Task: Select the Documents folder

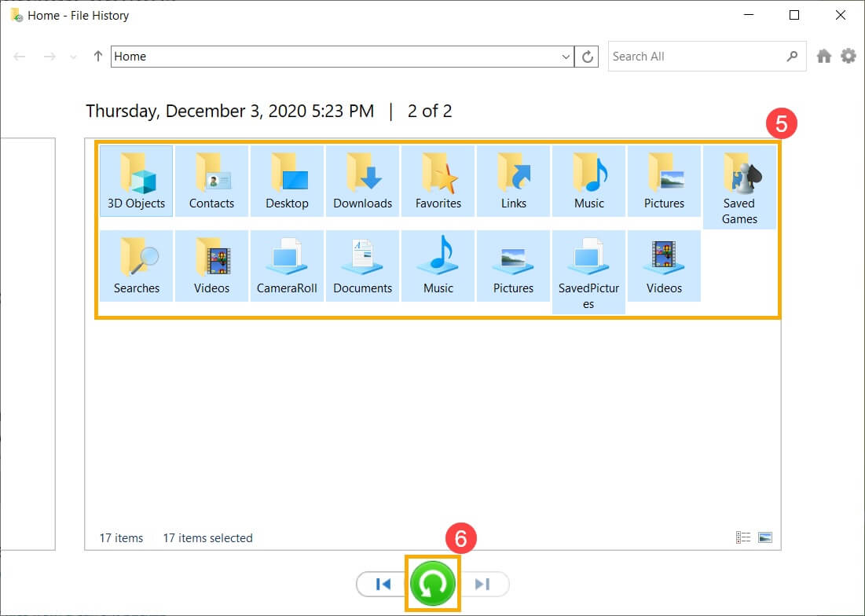Action: 362,265
